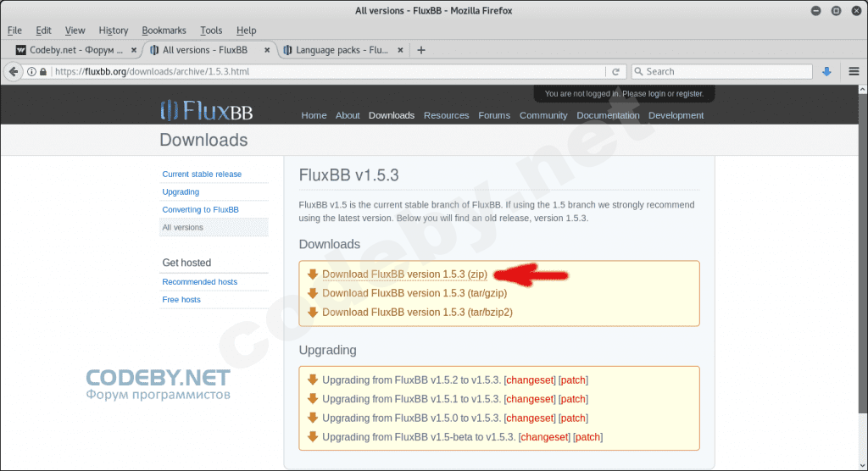
Task: Open the Development navigation link
Action: (x=676, y=115)
